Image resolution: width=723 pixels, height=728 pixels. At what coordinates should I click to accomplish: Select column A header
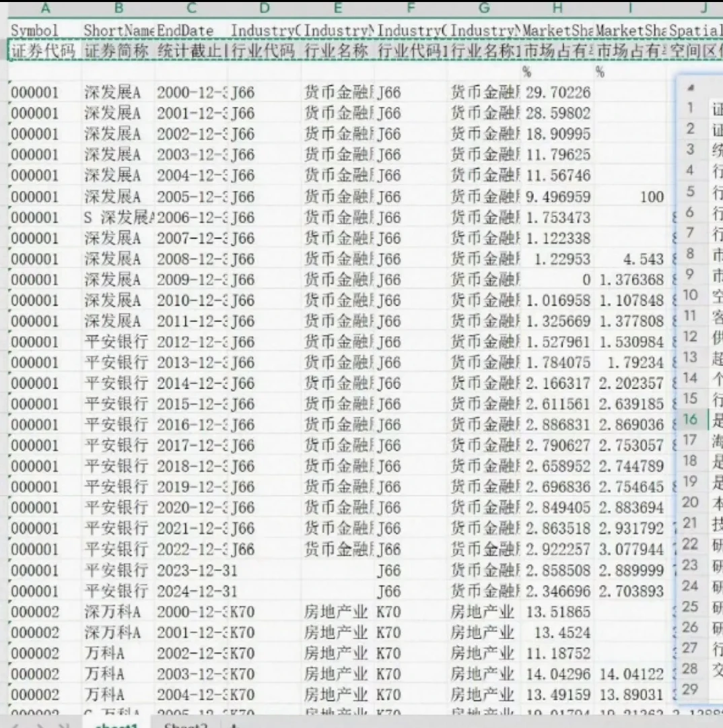coord(45,8)
